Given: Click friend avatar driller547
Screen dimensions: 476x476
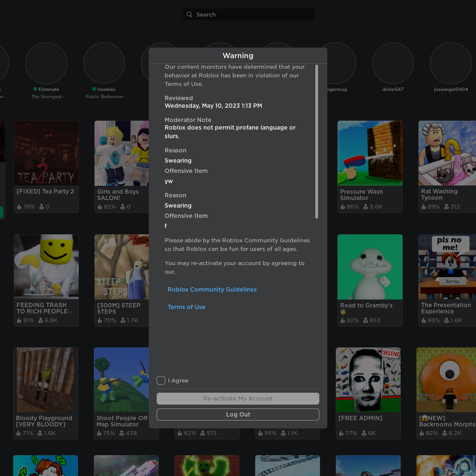Looking at the screenshot, I should click(x=393, y=63).
